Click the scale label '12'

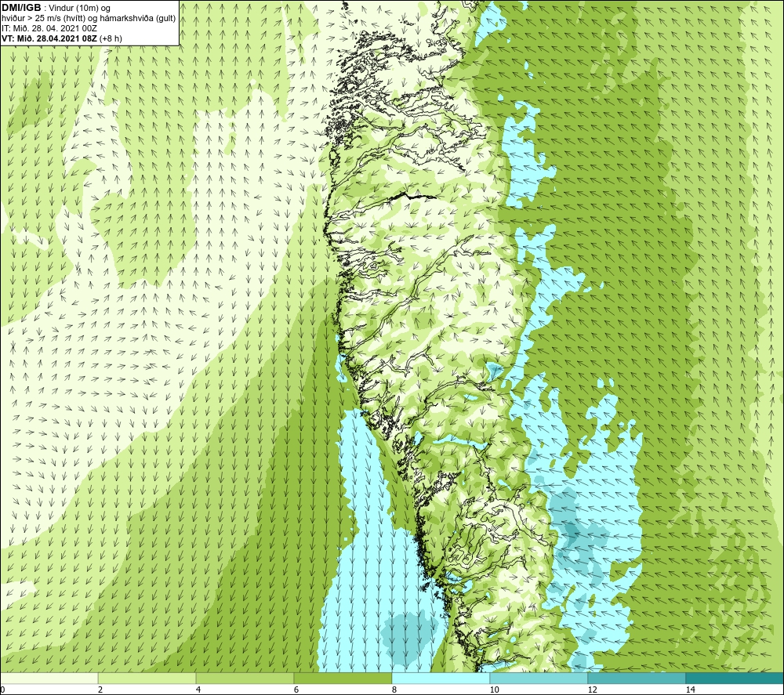click(593, 690)
